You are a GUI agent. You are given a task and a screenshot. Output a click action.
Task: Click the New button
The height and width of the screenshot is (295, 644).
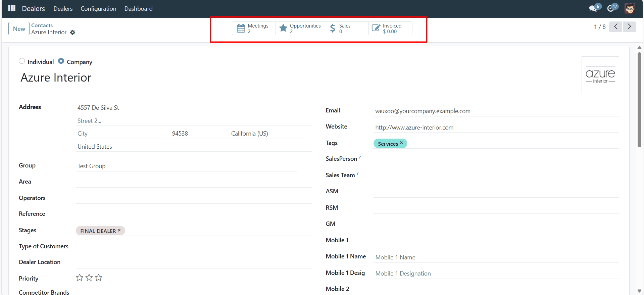(19, 29)
